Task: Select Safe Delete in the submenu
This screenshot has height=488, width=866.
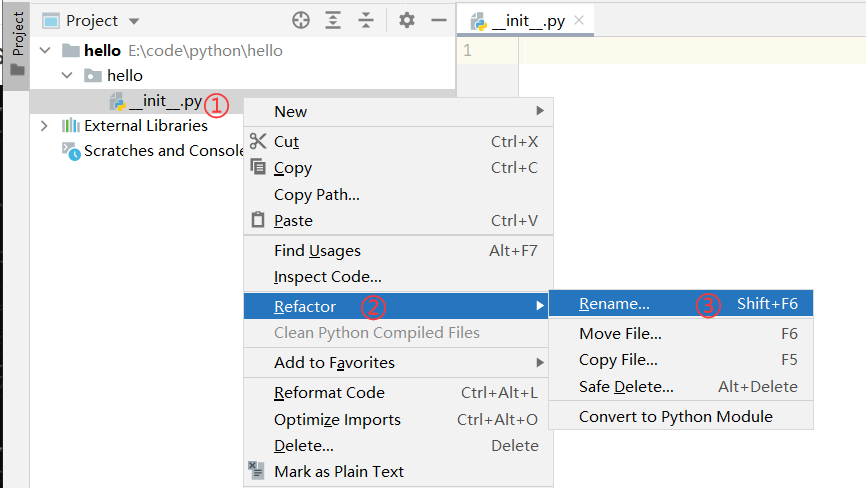Action: tap(626, 386)
